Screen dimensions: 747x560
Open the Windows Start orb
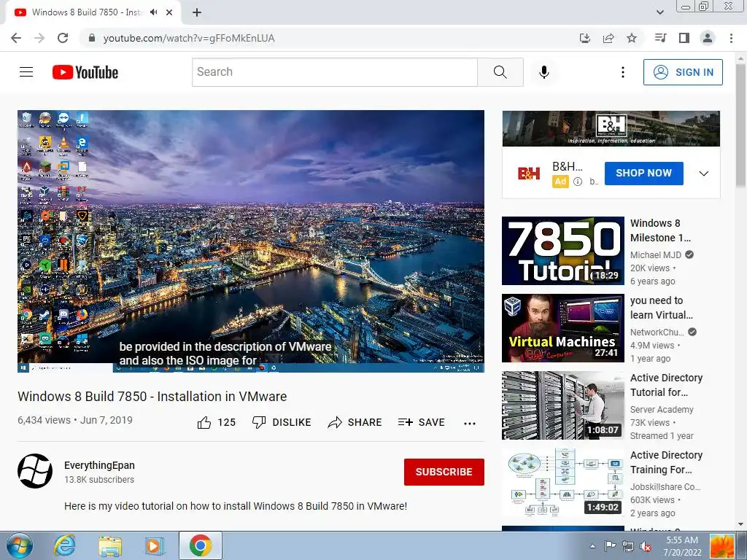coord(20,545)
